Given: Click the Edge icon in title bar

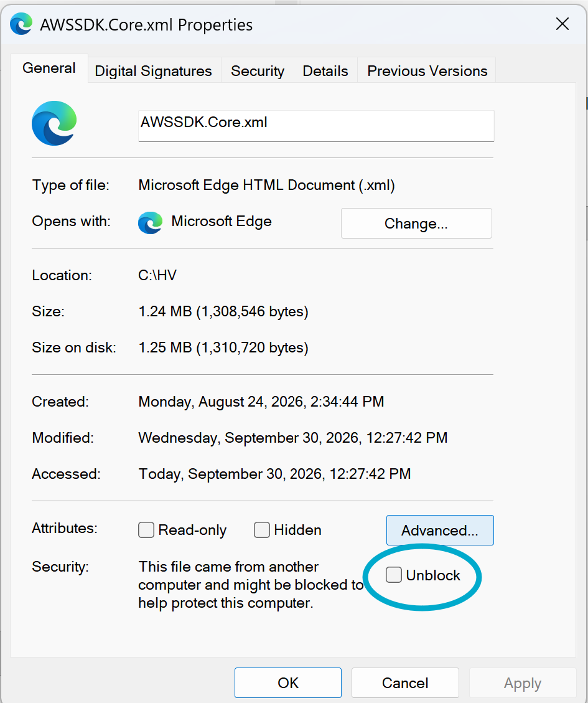Looking at the screenshot, I should pos(21,24).
